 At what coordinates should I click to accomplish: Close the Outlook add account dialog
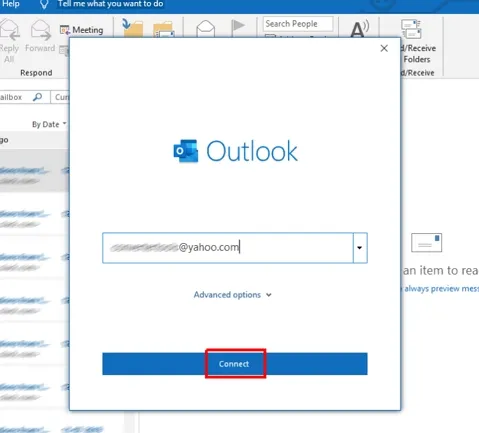coord(384,48)
